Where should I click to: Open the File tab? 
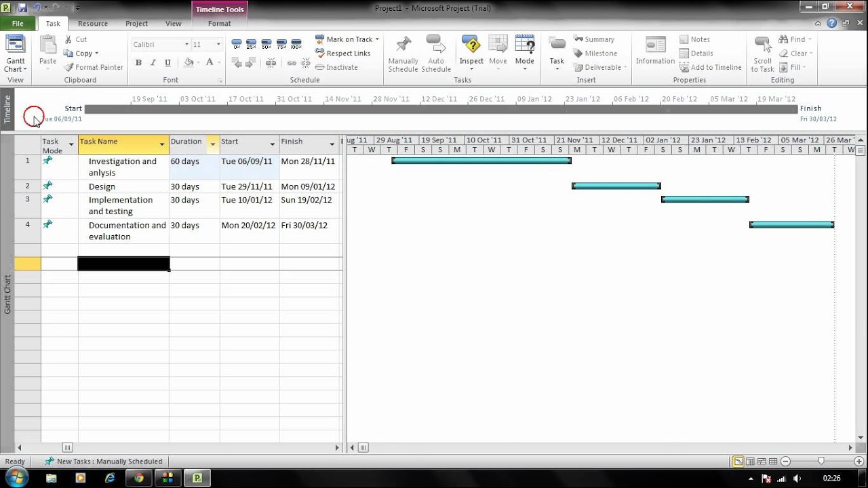pyautogui.click(x=18, y=23)
